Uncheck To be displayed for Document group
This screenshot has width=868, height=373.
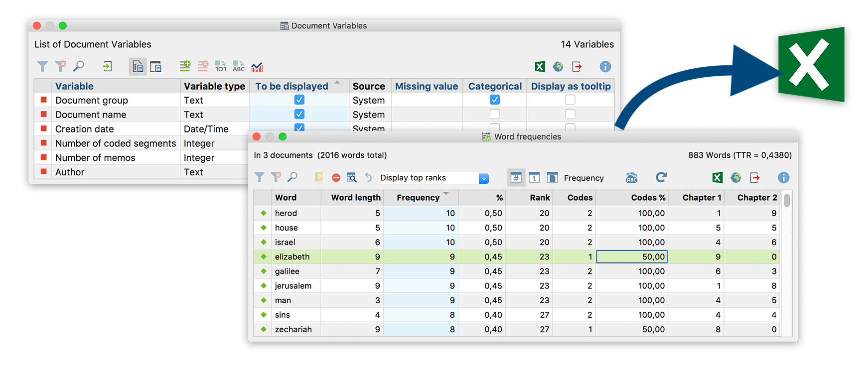299,100
